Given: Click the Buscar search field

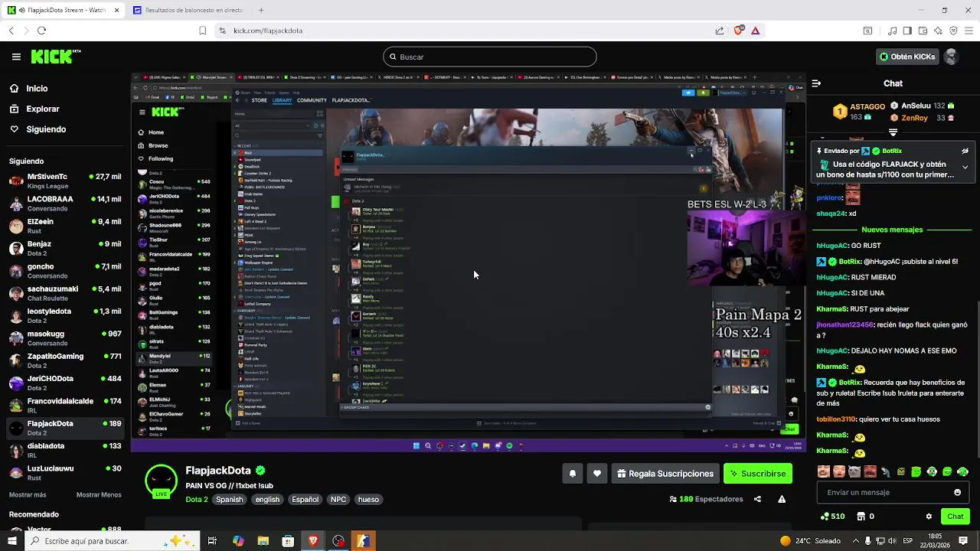Looking at the screenshot, I should pos(490,57).
